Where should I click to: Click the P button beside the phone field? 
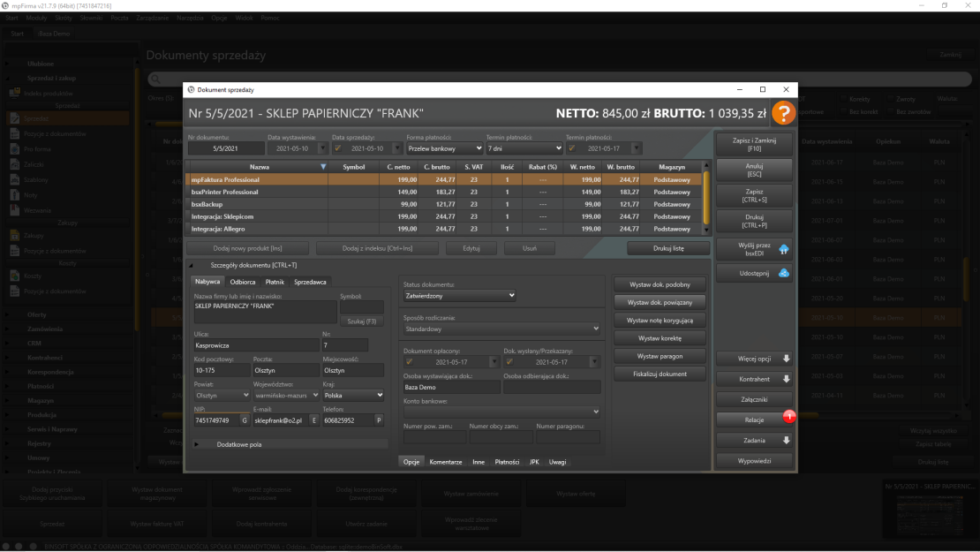(379, 420)
